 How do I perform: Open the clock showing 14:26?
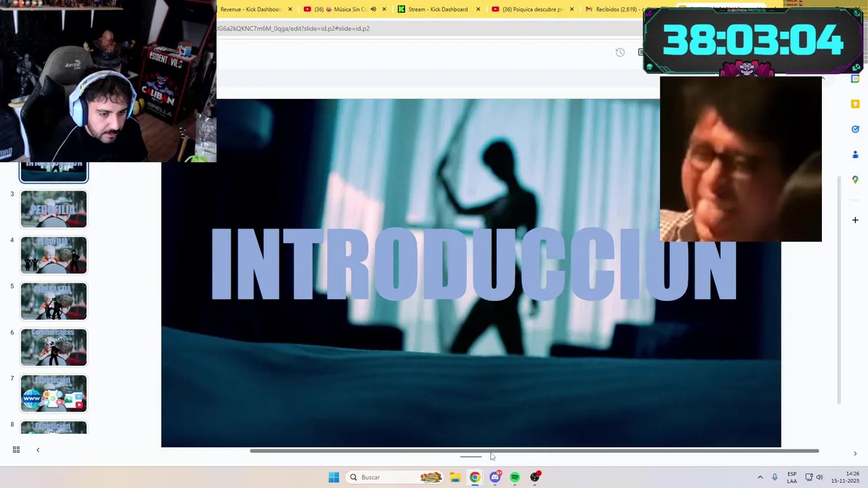pyautogui.click(x=846, y=477)
